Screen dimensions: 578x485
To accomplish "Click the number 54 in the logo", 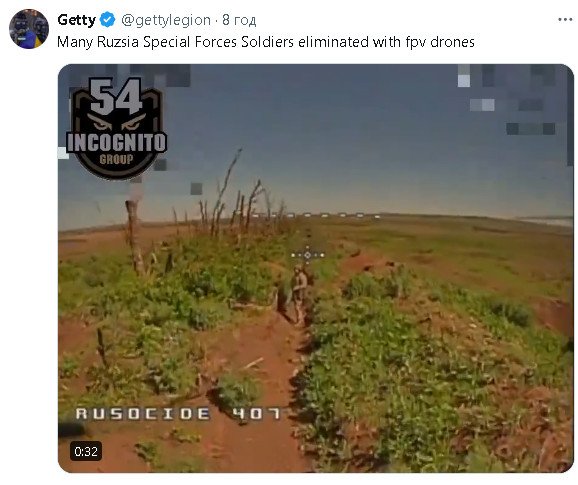I will 116,97.
